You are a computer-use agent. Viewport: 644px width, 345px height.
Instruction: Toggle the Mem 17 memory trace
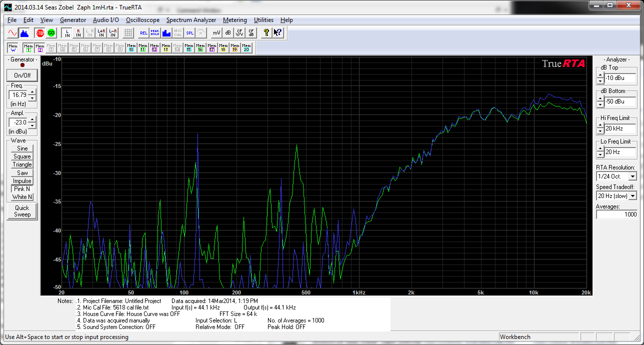[212, 48]
